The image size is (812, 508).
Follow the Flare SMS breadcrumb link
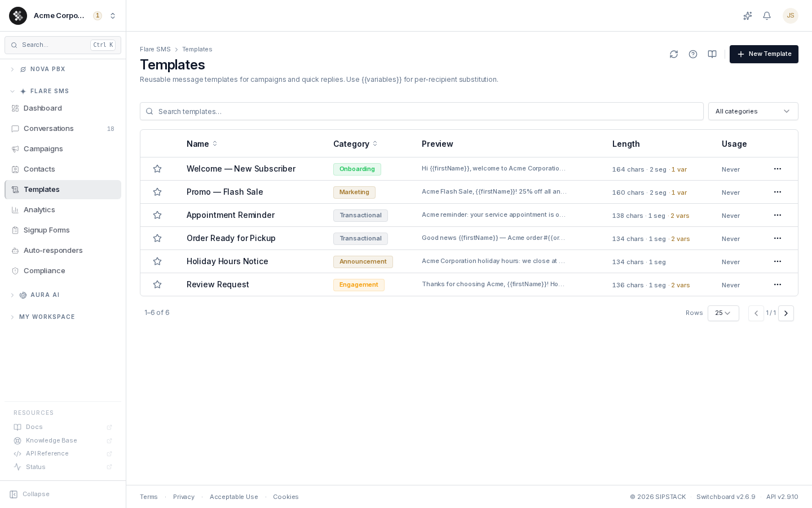[155, 50]
